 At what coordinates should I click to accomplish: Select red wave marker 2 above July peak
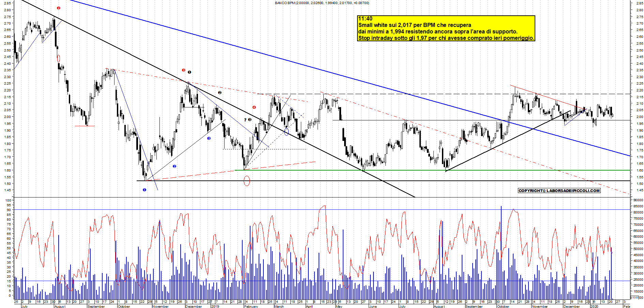[x=59, y=8]
